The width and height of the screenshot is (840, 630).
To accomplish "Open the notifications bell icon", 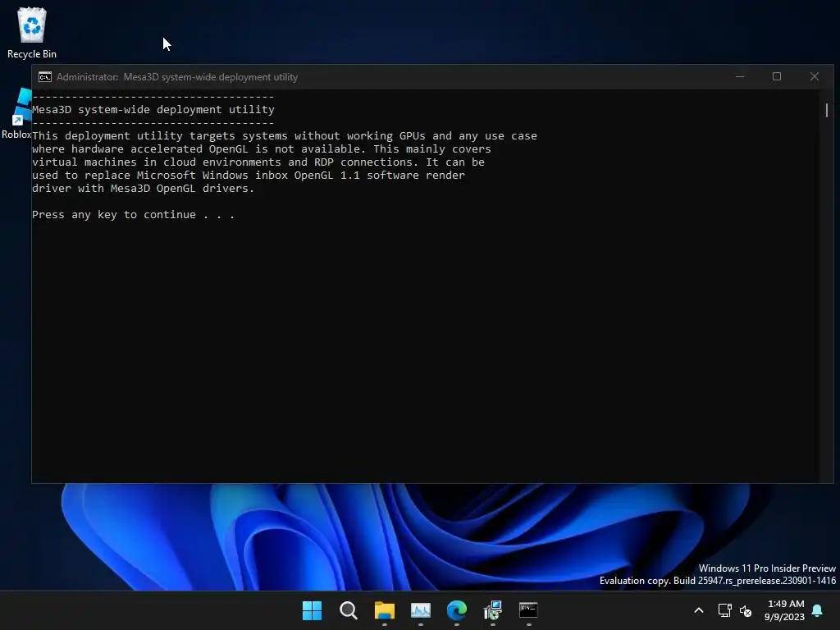I will click(x=818, y=610).
